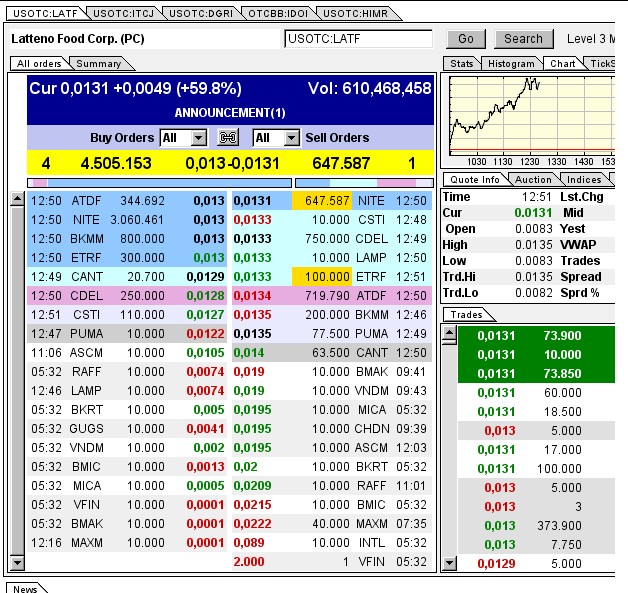Select the PUMA 0,0122 buy order row
The height and width of the screenshot is (593, 628).
pos(127,334)
